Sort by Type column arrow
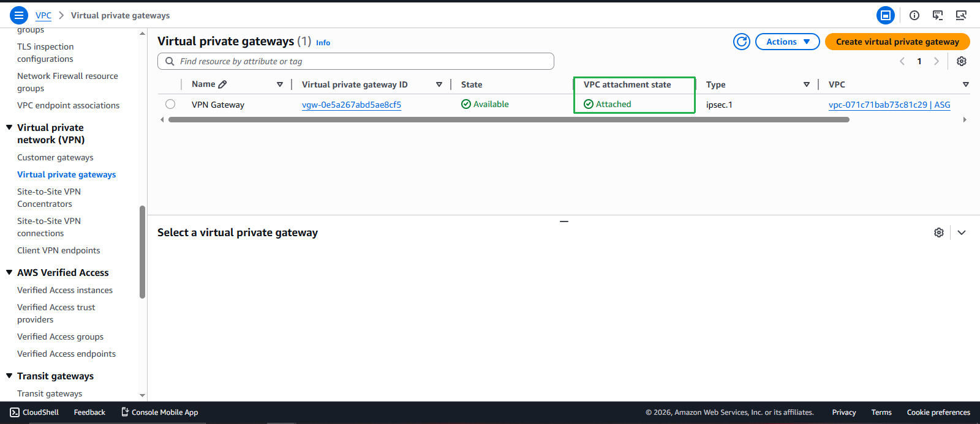 [x=807, y=84]
